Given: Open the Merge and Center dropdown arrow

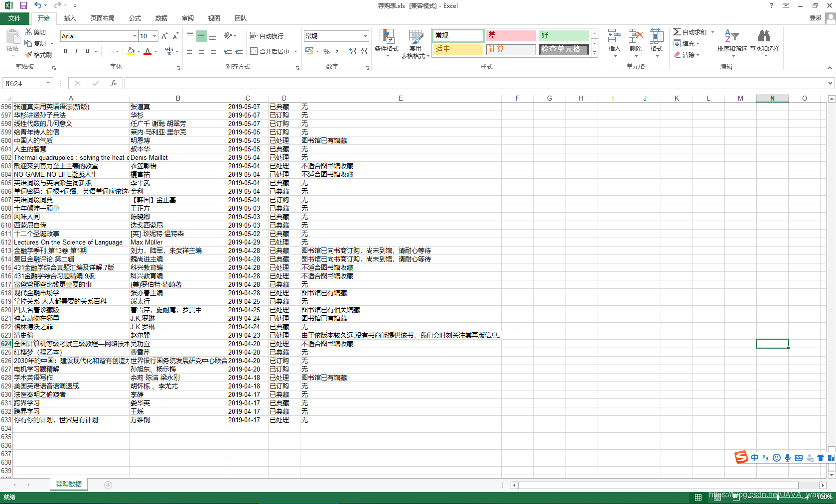Looking at the screenshot, I should coord(295,51).
